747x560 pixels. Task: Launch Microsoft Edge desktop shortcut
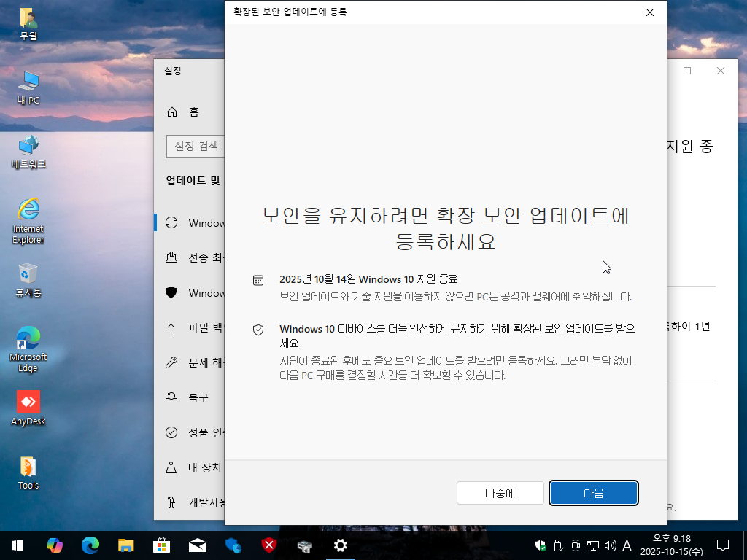click(28, 349)
